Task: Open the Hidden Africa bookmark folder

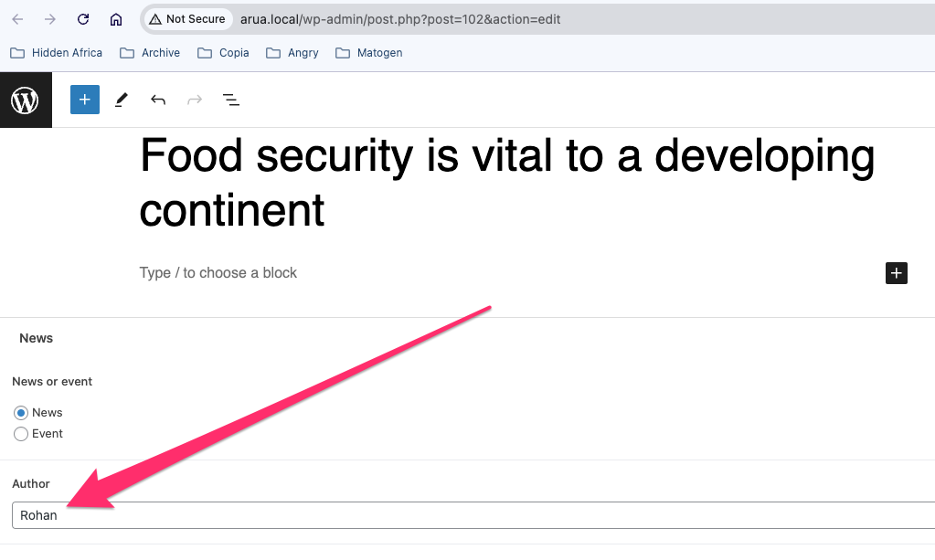Action: point(57,53)
